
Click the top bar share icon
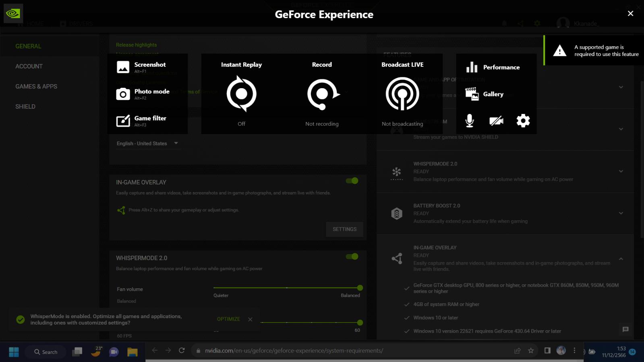(x=520, y=24)
